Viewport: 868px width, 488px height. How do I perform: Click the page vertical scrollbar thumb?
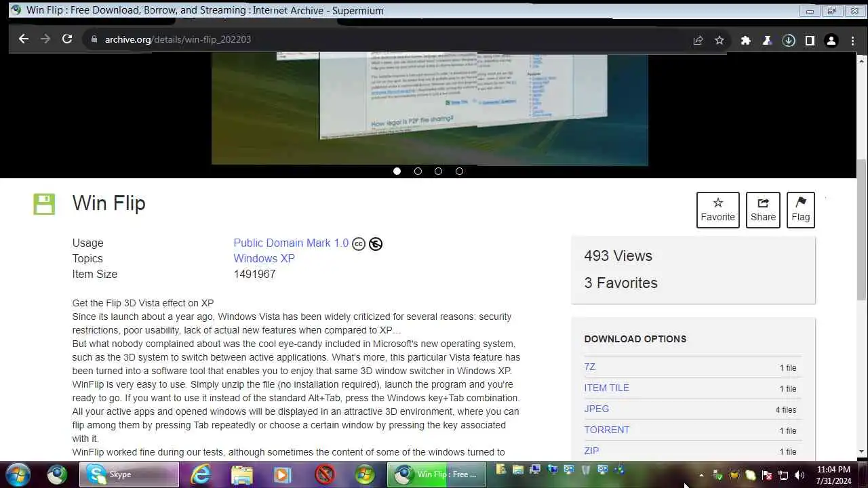tap(862, 230)
